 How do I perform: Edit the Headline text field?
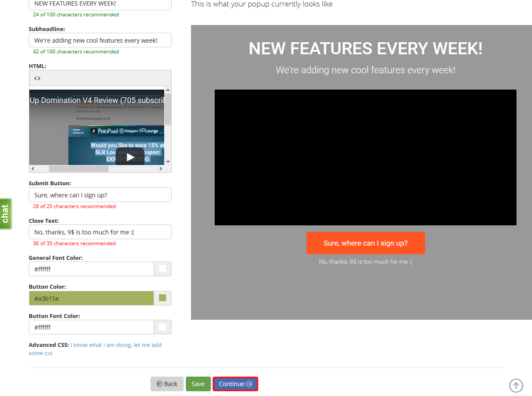100,4
